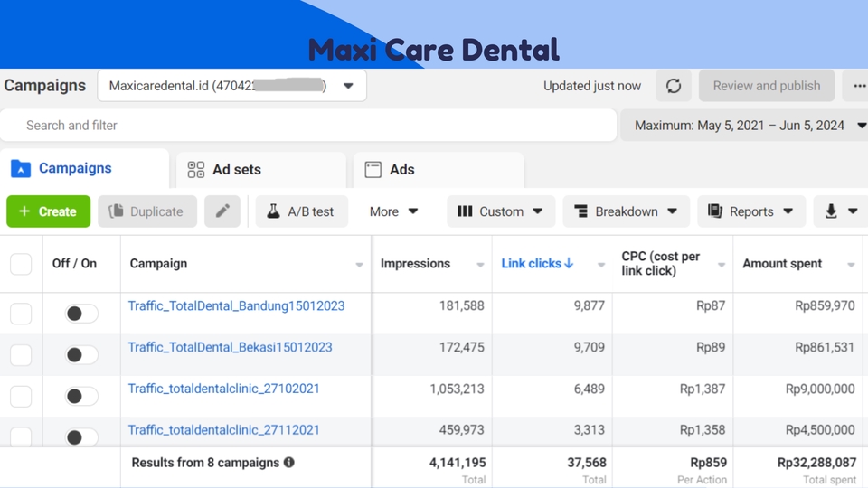This screenshot has height=488, width=868.
Task: Open the CPC column header menu
Action: [722, 265]
